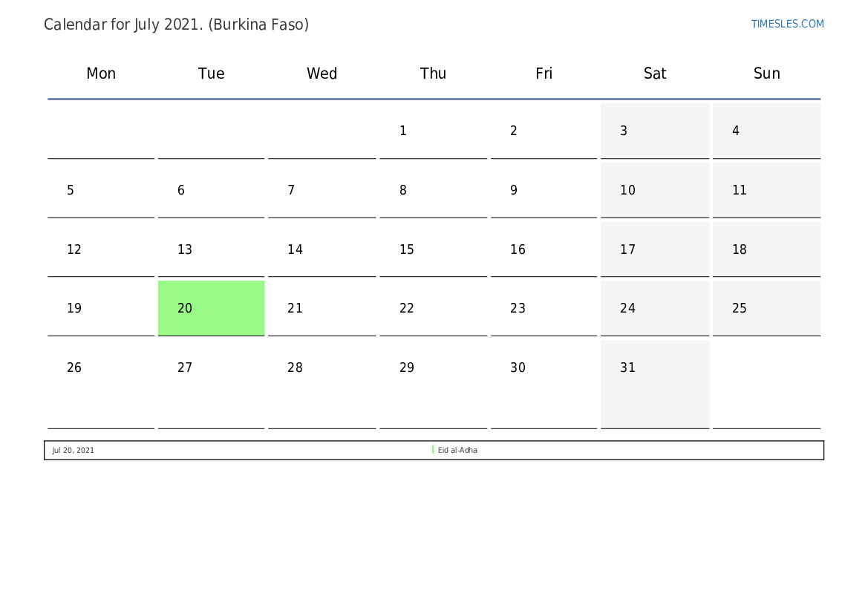Select the Jul 20, 2021 legend date
This screenshot has height=614, width=868.
coord(74,451)
